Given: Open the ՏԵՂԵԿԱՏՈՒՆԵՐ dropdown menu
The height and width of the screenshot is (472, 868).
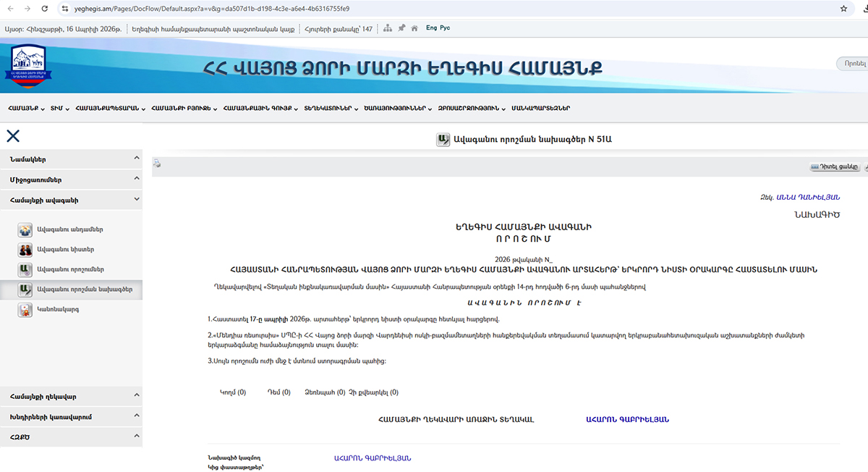Looking at the screenshot, I should coord(331,109).
